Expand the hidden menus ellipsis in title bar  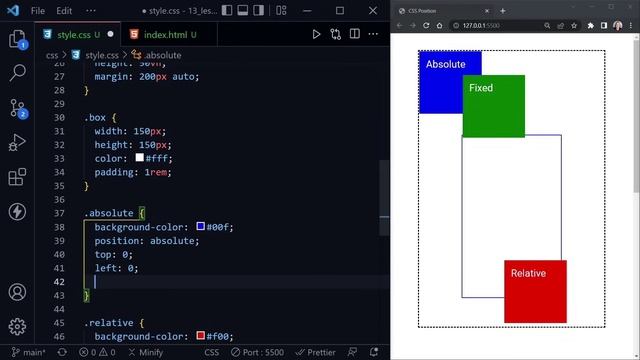coord(91,11)
